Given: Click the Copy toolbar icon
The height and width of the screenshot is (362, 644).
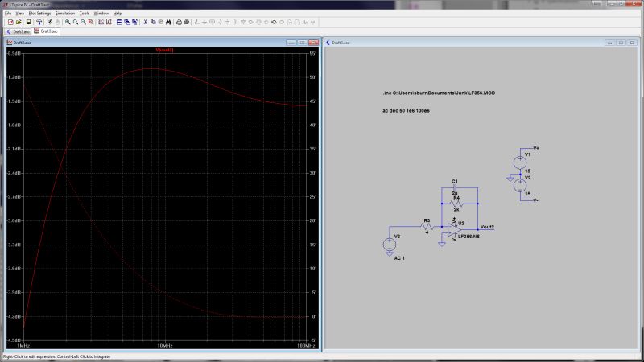Looking at the screenshot, I should 153,22.
